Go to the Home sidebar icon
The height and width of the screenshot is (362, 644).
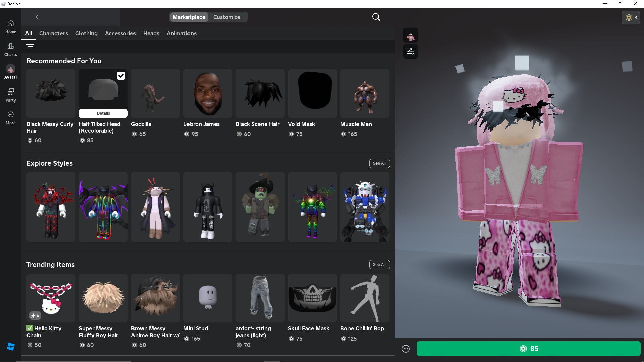pos(11,27)
